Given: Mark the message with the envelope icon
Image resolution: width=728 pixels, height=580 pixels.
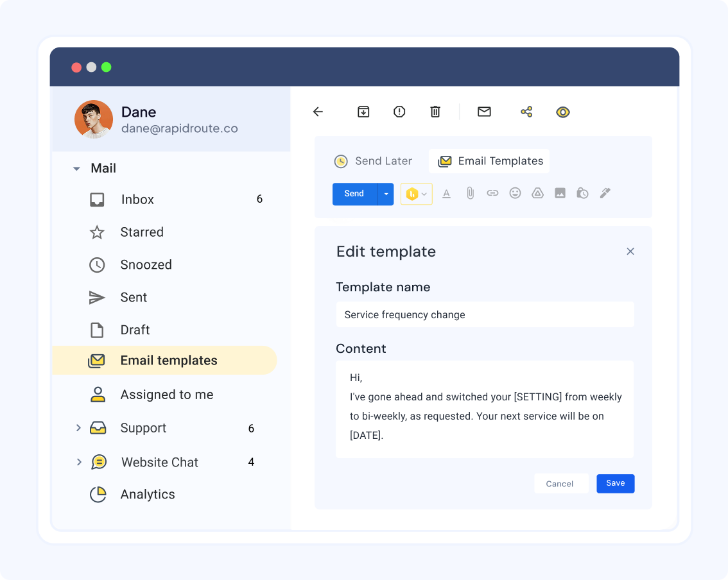Looking at the screenshot, I should (x=484, y=111).
